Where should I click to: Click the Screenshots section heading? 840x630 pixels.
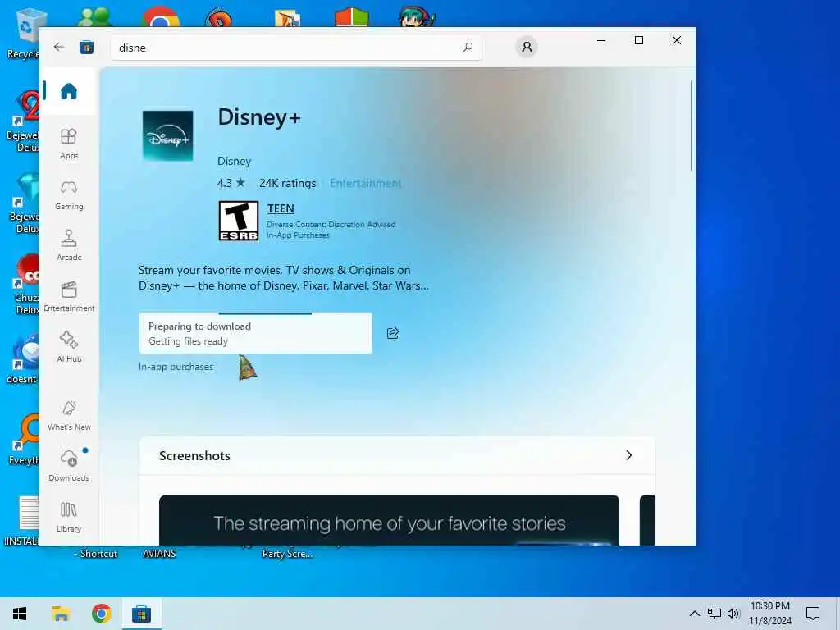click(x=194, y=456)
